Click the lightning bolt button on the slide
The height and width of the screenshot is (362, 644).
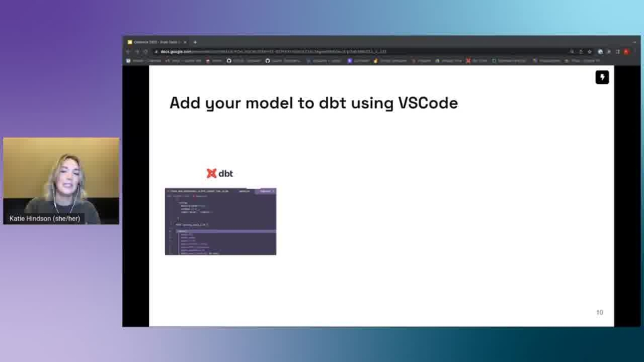click(602, 77)
